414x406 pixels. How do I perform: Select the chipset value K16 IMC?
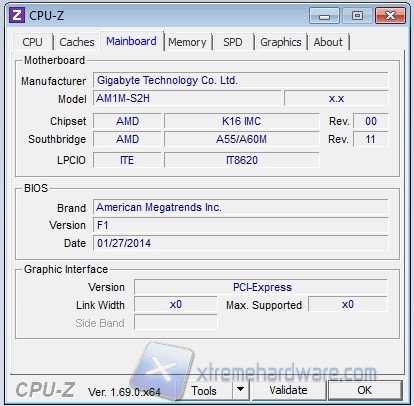242,121
